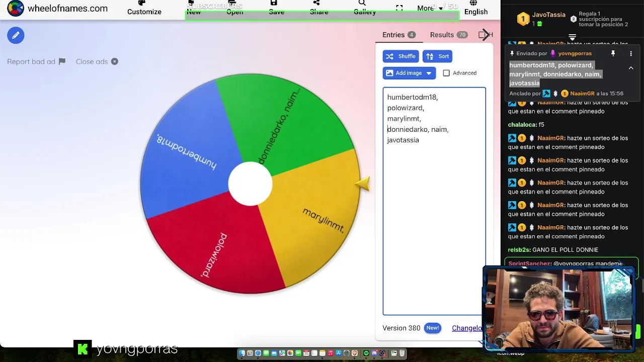
Task: Open the Gallery search item
Action: click(x=365, y=8)
